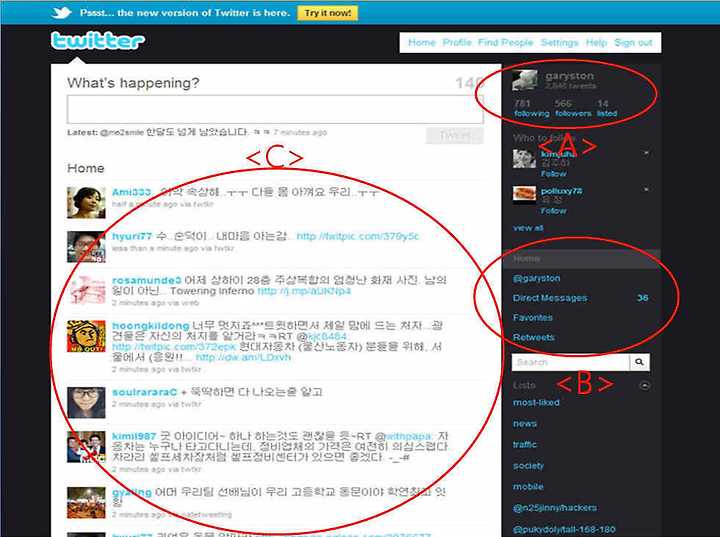This screenshot has width=720, height=537.
Task: Open Home in top navigation
Action: click(x=422, y=43)
